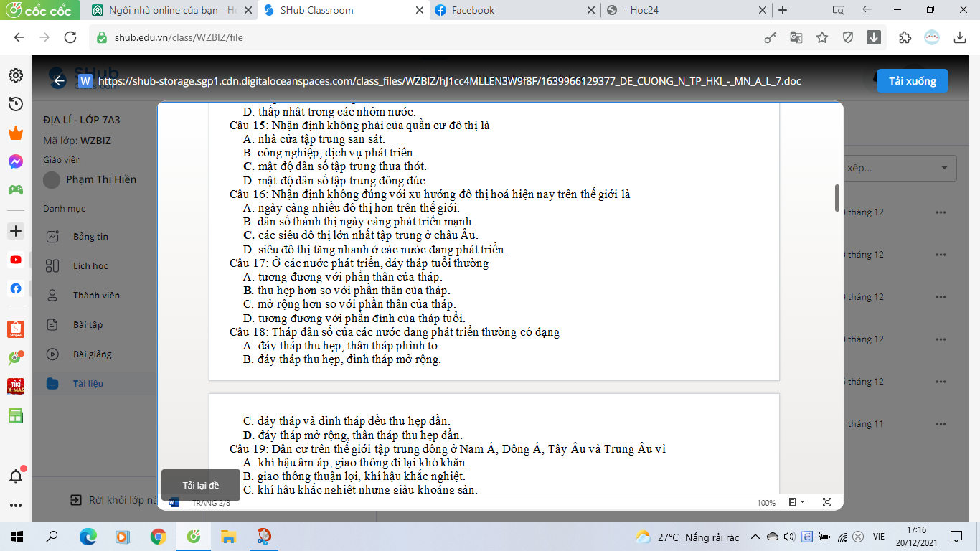Open options for the tháng 11 file

coord(941,424)
